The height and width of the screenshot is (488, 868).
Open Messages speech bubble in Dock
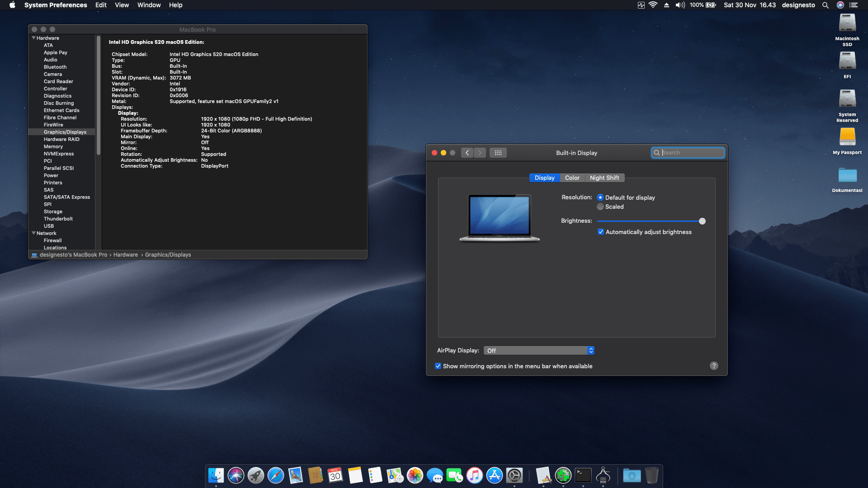coord(435,475)
